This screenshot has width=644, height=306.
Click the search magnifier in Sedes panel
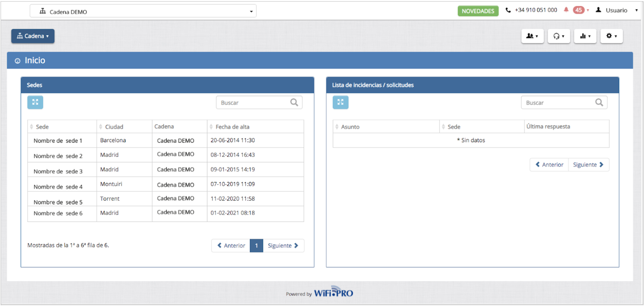pos(294,102)
